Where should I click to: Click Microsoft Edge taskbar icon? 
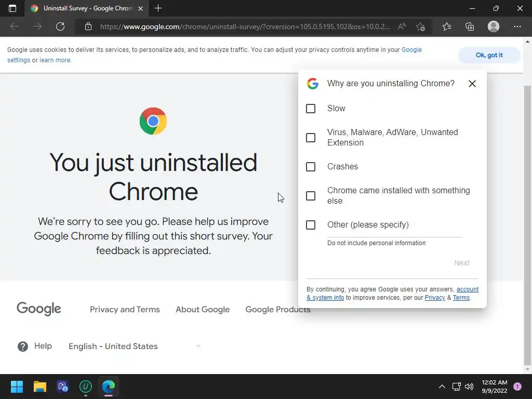click(109, 387)
